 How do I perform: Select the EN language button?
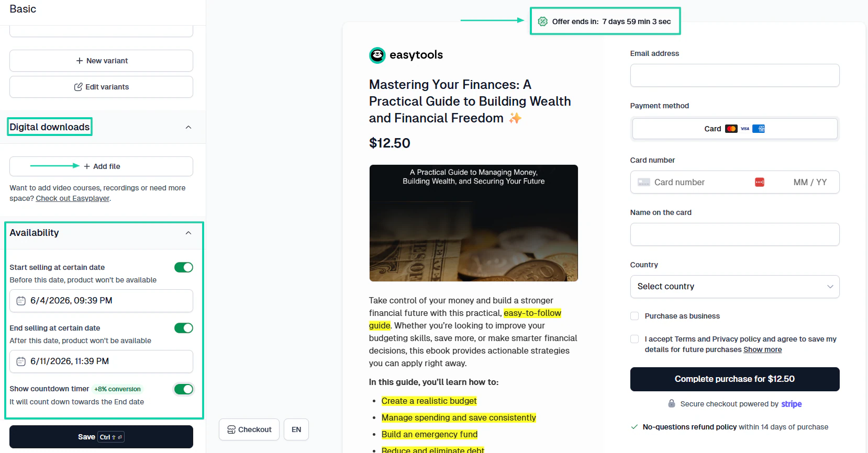[x=296, y=429]
